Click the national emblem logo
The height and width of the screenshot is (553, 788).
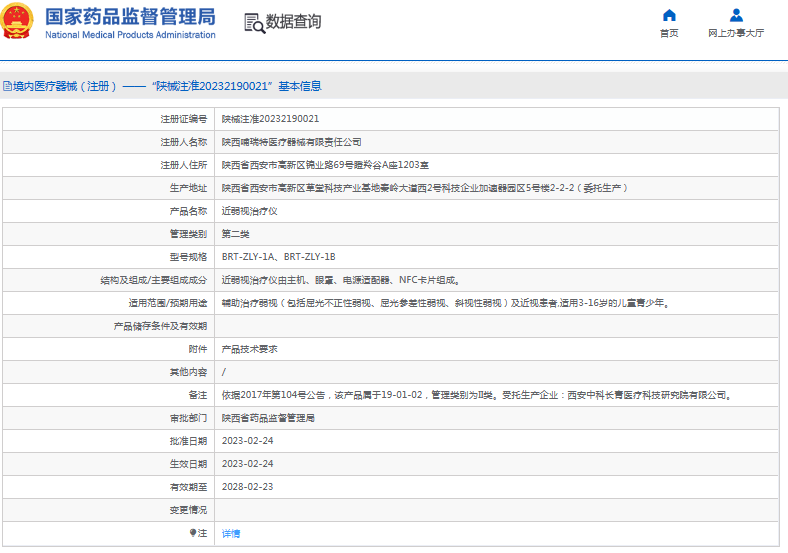[17, 21]
